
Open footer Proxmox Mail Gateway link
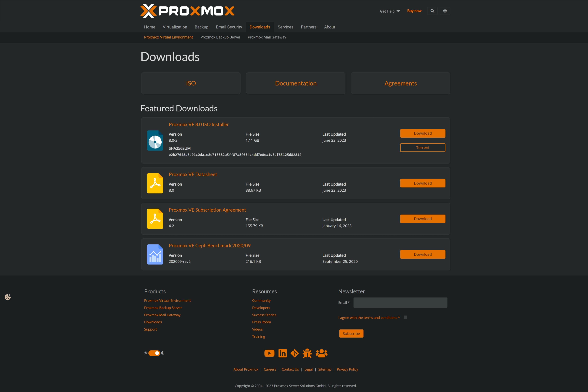(162, 315)
